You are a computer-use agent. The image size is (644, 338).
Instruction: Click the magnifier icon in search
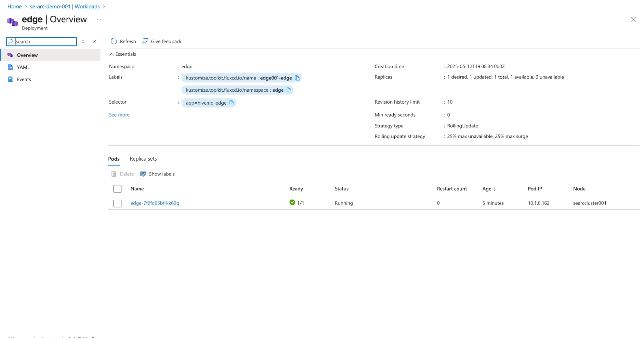pos(11,41)
